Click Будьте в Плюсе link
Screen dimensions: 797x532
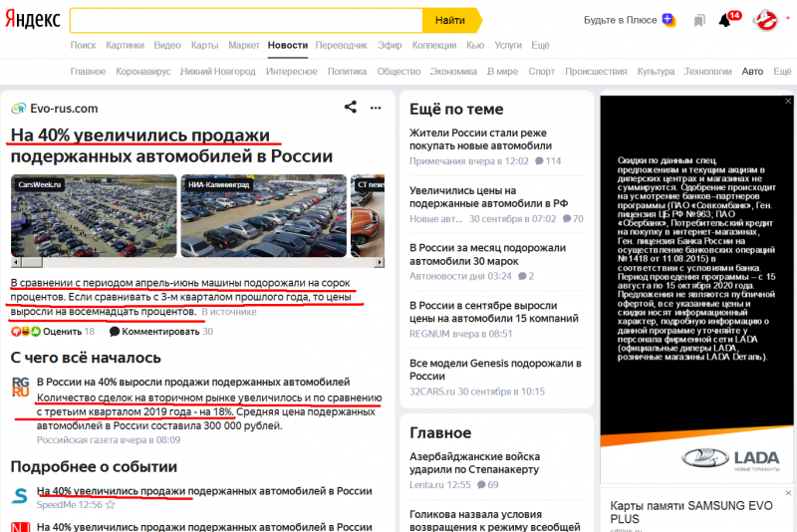620,20
